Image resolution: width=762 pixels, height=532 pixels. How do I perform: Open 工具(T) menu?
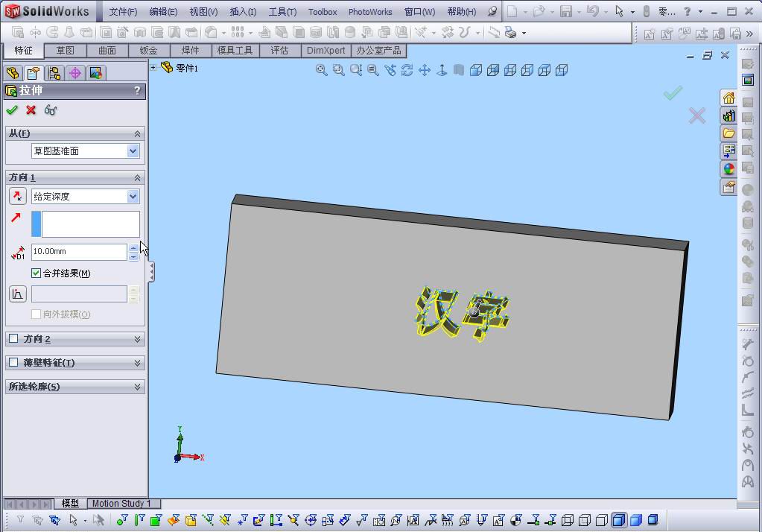coord(282,12)
